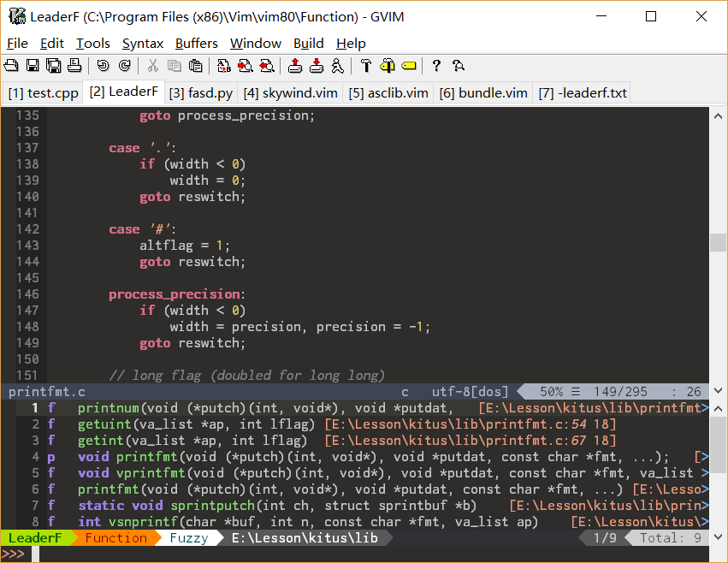Click the LeaderF status bar segment
This screenshot has height=563, width=728.
click(x=35, y=538)
